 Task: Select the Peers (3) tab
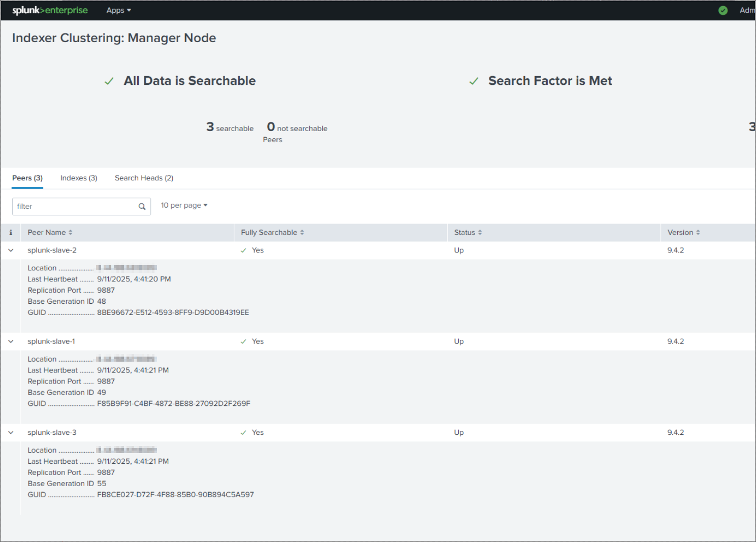(27, 178)
